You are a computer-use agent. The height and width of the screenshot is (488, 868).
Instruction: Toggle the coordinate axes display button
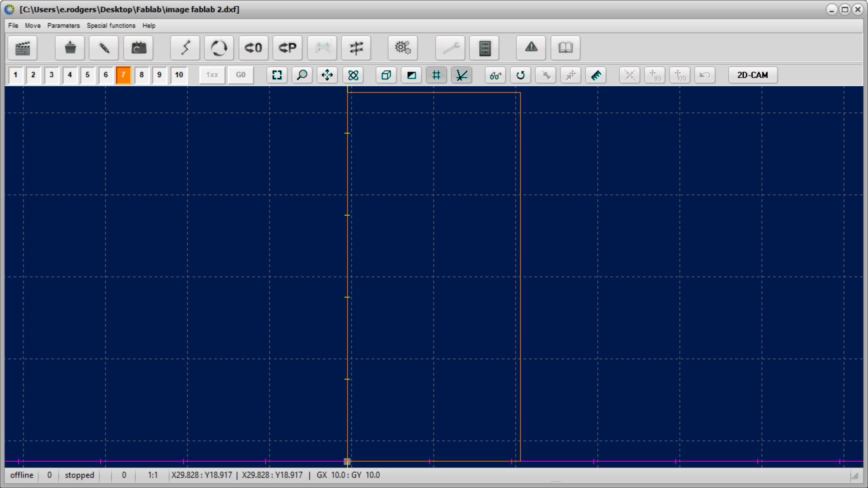(461, 75)
